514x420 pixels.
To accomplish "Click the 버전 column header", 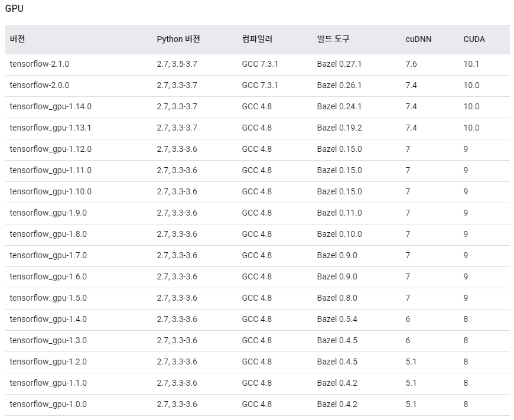I will [17, 39].
